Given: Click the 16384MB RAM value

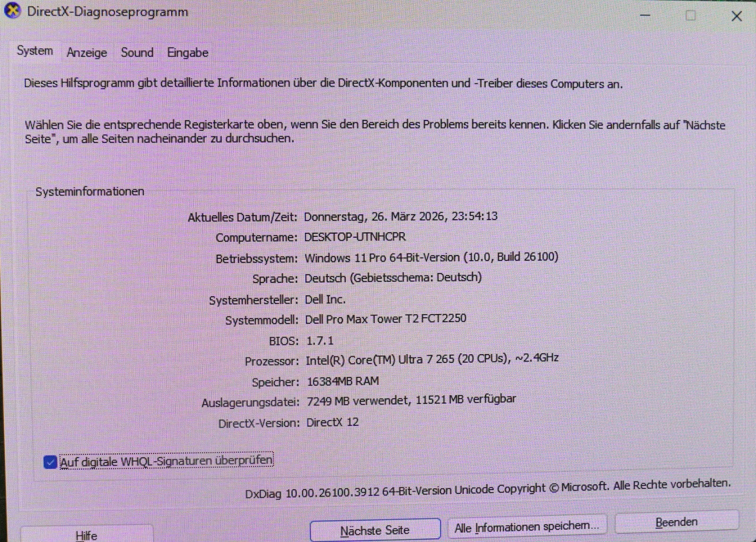Looking at the screenshot, I should [343, 381].
